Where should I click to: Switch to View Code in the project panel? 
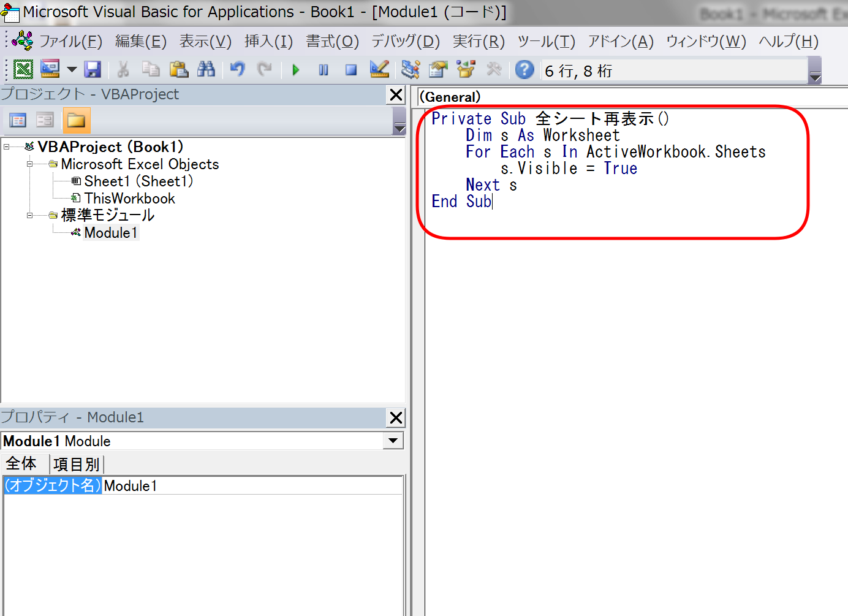click(18, 120)
